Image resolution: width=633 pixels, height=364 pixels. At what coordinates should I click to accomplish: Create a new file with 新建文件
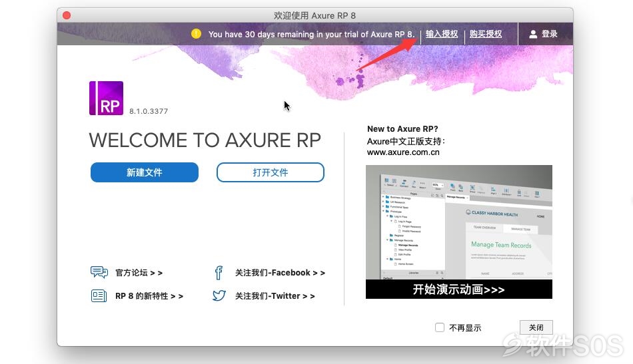[145, 172]
